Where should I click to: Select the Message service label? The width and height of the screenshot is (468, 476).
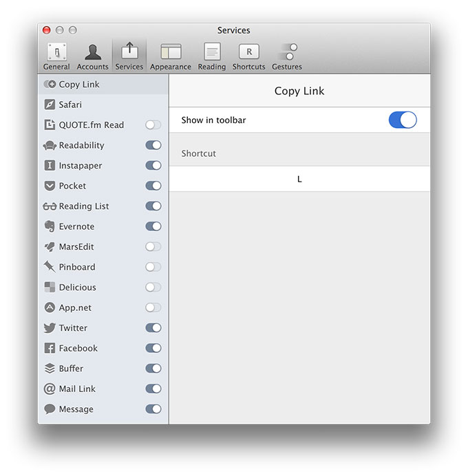[x=76, y=409]
